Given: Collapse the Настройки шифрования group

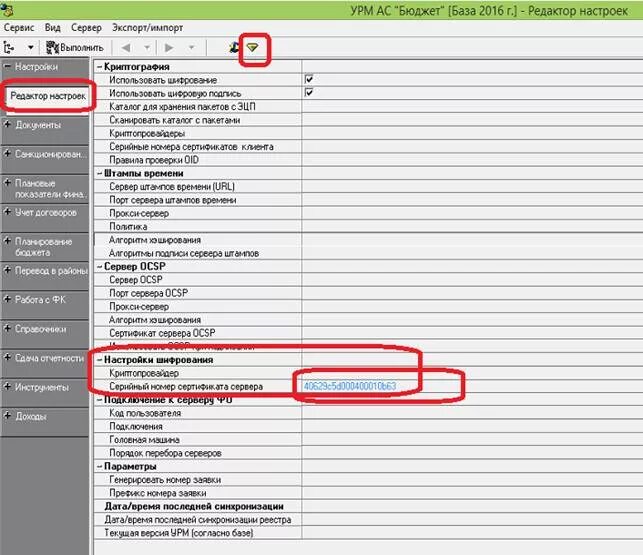Looking at the screenshot, I should (99, 360).
